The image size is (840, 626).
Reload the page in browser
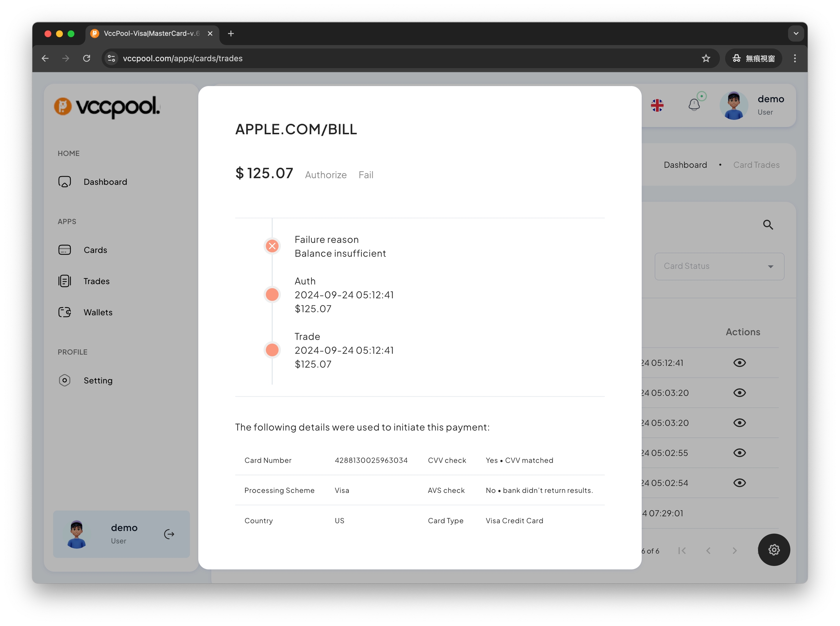point(87,58)
